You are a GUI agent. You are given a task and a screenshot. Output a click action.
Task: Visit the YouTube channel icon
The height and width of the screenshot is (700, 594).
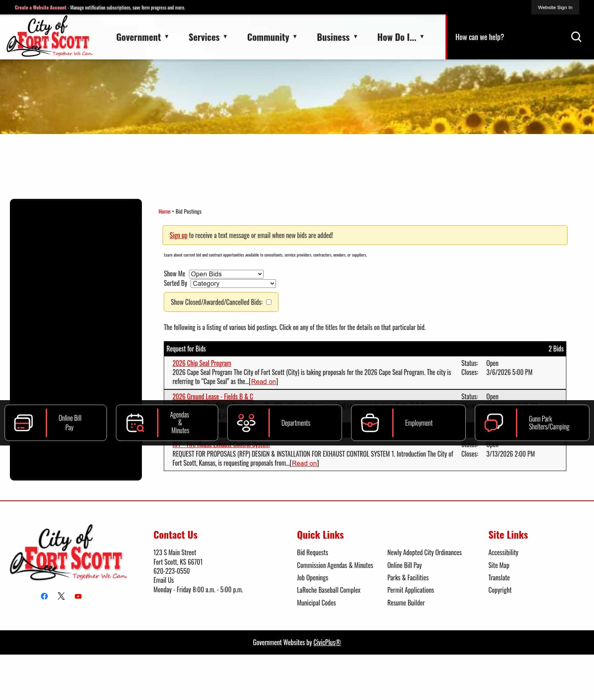coord(78,596)
